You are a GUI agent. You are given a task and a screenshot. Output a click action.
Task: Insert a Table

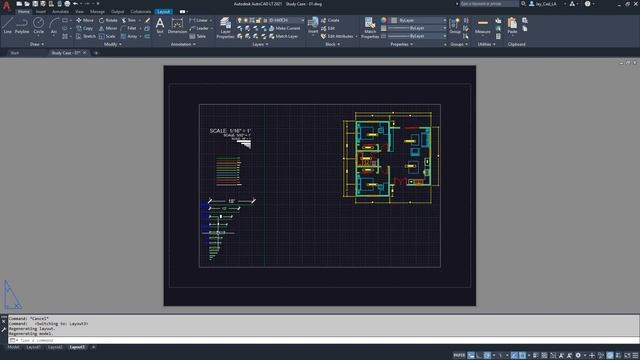click(x=198, y=36)
